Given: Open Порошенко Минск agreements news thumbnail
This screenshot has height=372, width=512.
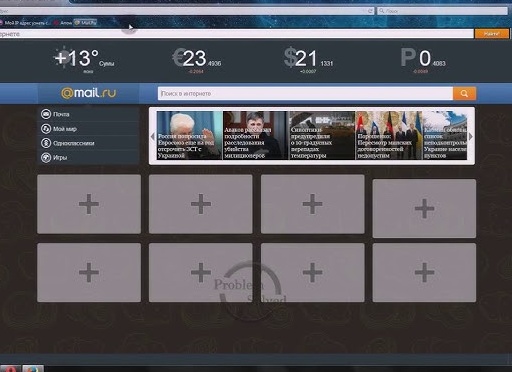Looking at the screenshot, I should (x=389, y=135).
